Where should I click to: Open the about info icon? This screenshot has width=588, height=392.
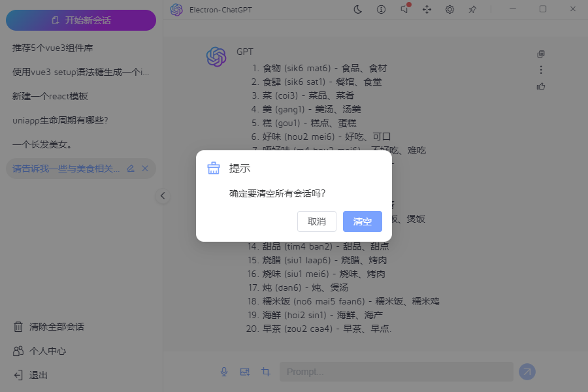(381, 10)
